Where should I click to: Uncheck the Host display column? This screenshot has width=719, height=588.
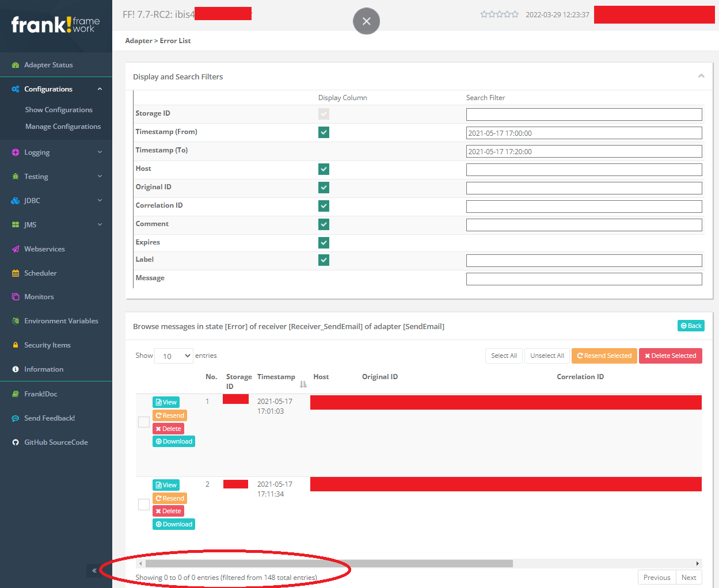(324, 169)
